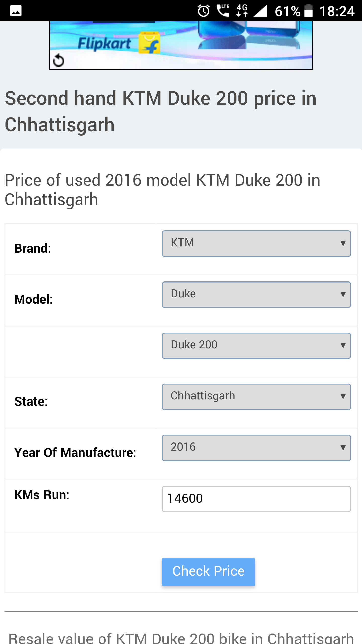Tap the LTE call status icon
Image resolution: width=362 pixels, height=644 pixels.
point(223,11)
